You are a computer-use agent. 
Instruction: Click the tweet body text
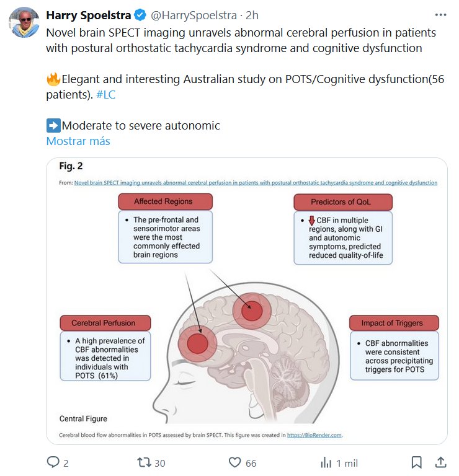(x=241, y=40)
